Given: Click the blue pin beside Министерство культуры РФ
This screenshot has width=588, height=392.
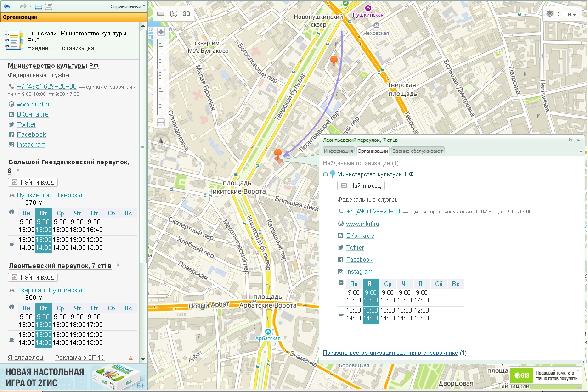Looking at the screenshot, I should point(333,174).
